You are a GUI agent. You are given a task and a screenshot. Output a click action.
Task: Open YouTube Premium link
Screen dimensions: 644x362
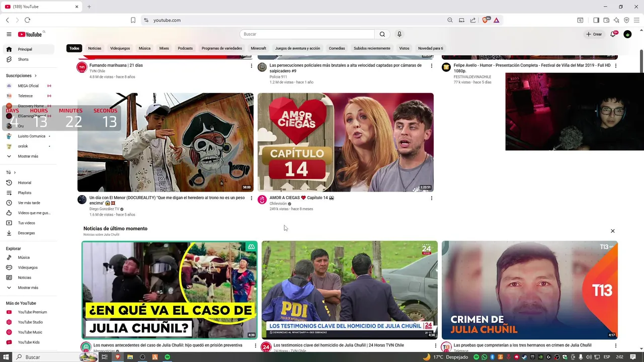(x=28, y=312)
